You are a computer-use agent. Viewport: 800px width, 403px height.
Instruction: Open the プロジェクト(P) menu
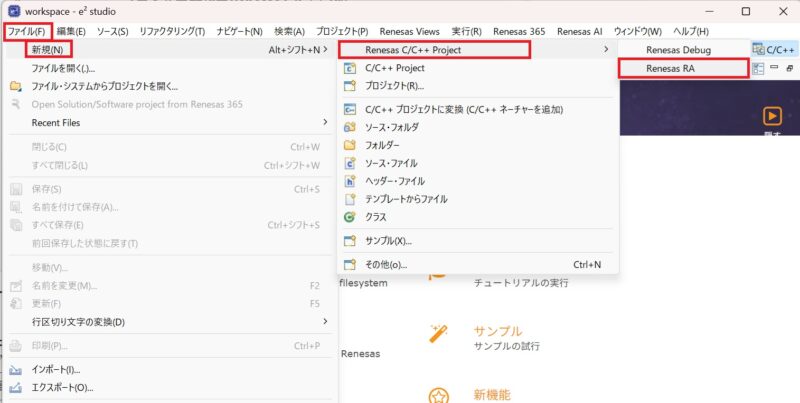(342, 32)
